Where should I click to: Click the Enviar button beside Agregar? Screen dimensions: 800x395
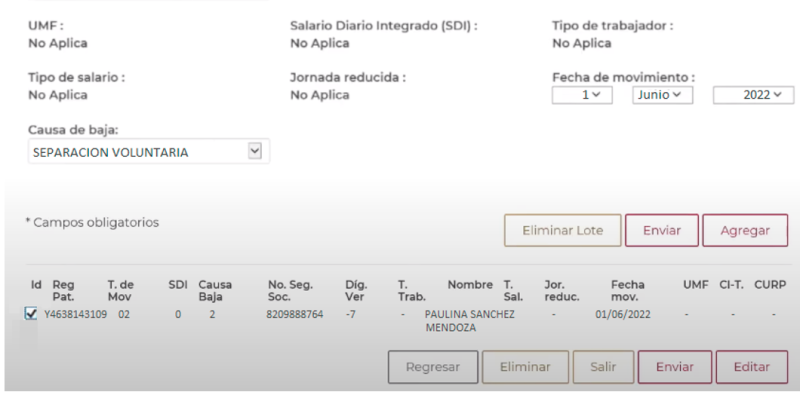662,230
